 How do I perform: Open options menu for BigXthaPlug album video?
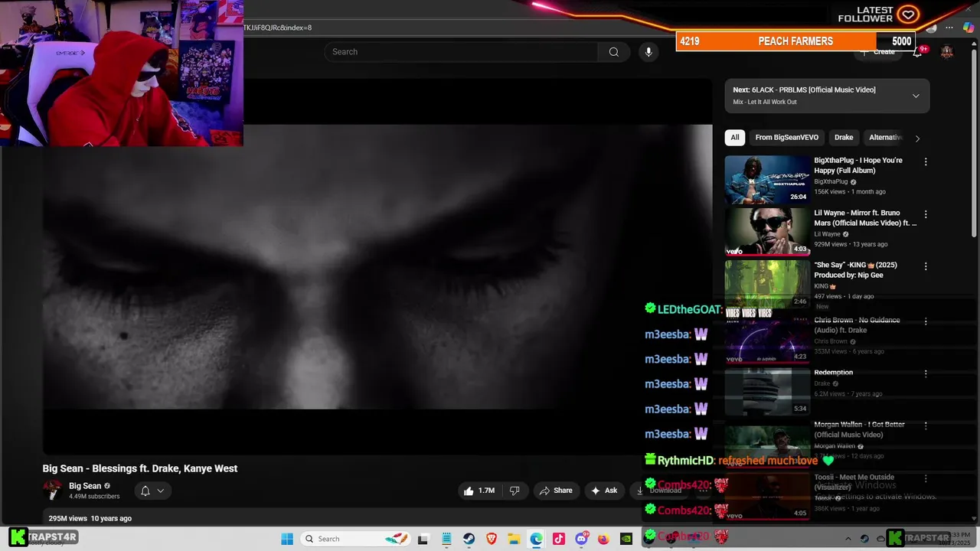pos(926,162)
